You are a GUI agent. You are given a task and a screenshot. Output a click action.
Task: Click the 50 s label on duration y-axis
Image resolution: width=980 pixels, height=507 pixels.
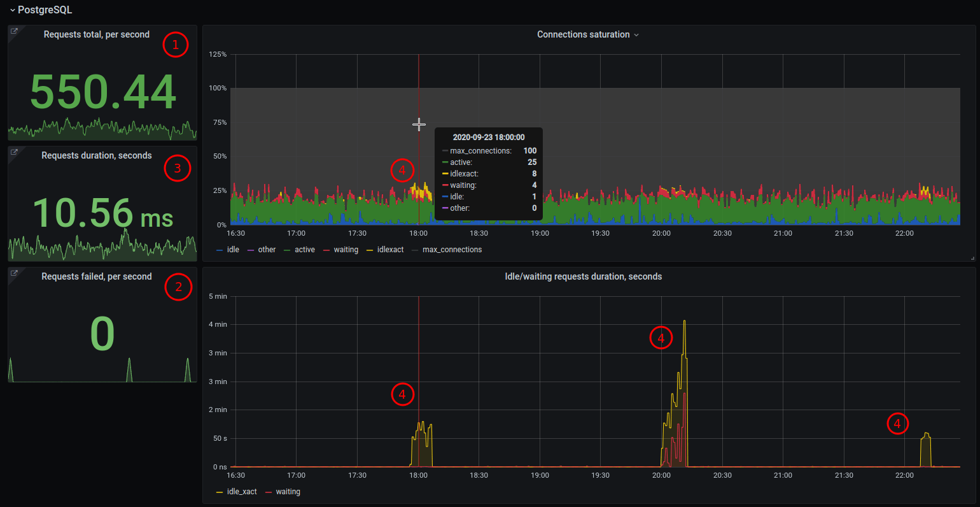click(220, 438)
